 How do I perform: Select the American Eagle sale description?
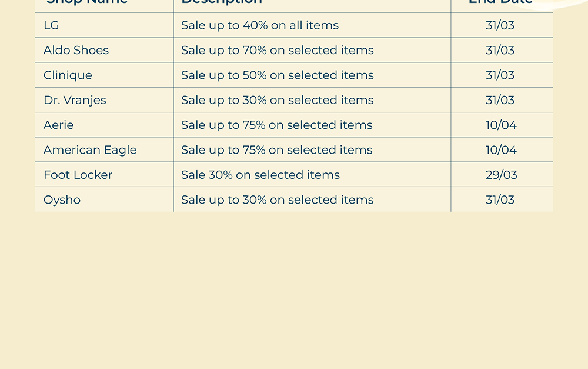click(276, 150)
